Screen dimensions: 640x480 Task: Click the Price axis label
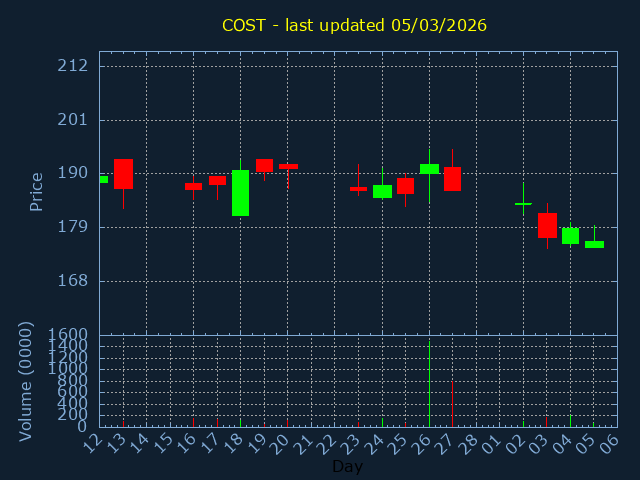coord(37,191)
